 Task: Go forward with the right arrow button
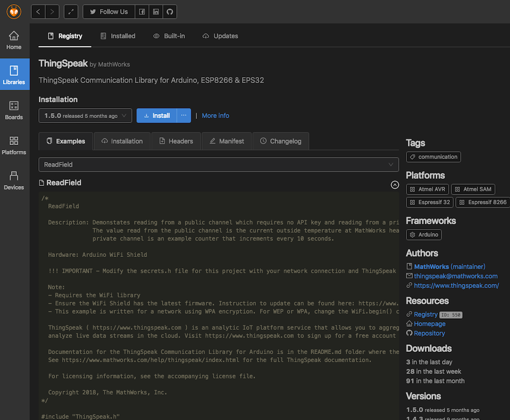(52, 12)
